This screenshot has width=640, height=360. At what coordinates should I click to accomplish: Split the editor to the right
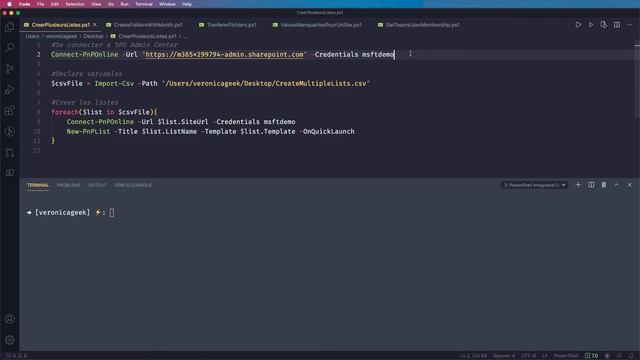tap(617, 25)
